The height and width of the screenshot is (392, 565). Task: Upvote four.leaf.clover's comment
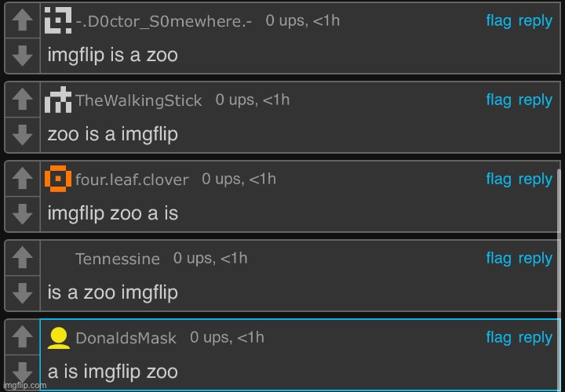pos(23,178)
